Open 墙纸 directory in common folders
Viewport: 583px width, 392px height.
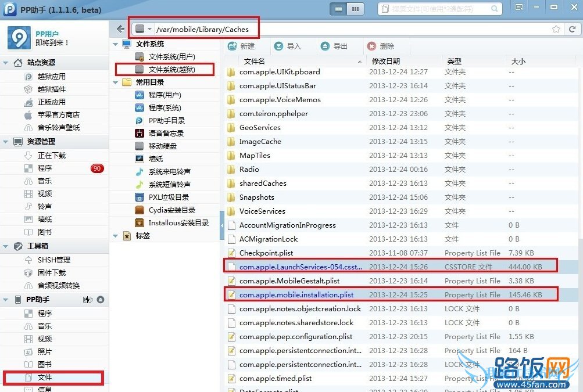click(x=149, y=159)
